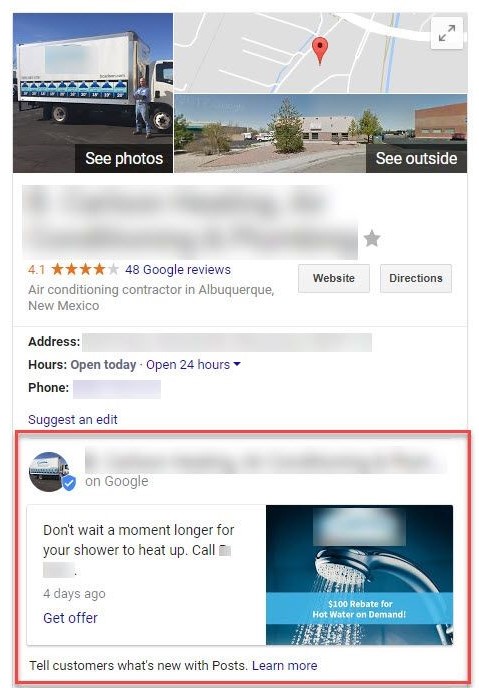479x688 pixels.
Task: Open the Website button
Action: pos(334,278)
